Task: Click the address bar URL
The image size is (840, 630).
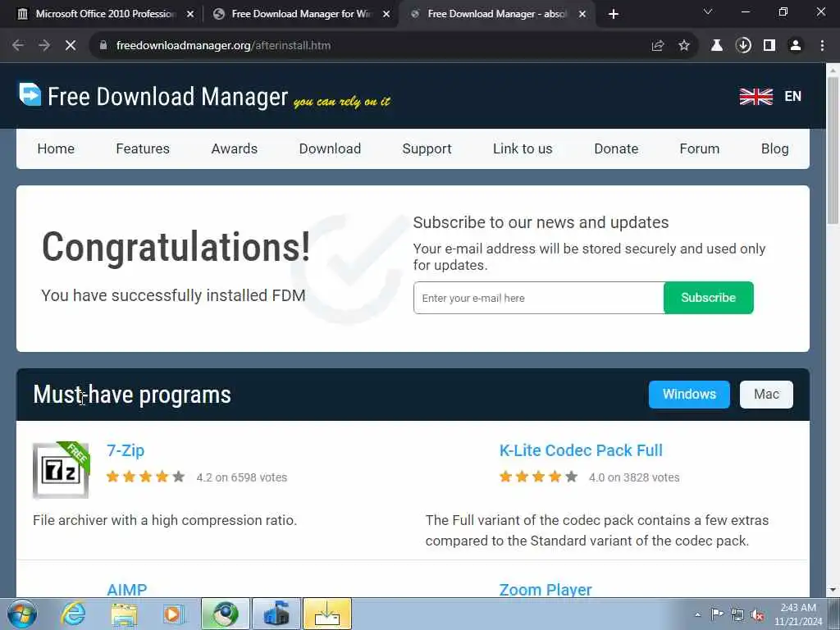Action: [x=223, y=46]
